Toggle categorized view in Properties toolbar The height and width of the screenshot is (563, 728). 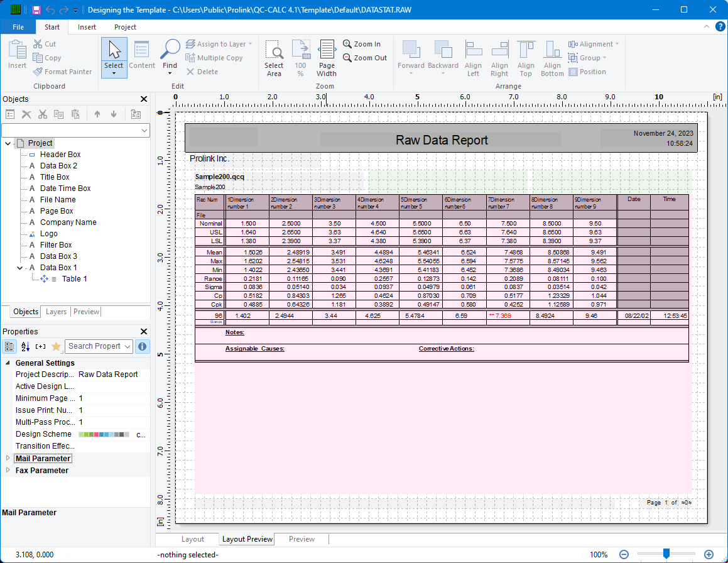coord(9,346)
